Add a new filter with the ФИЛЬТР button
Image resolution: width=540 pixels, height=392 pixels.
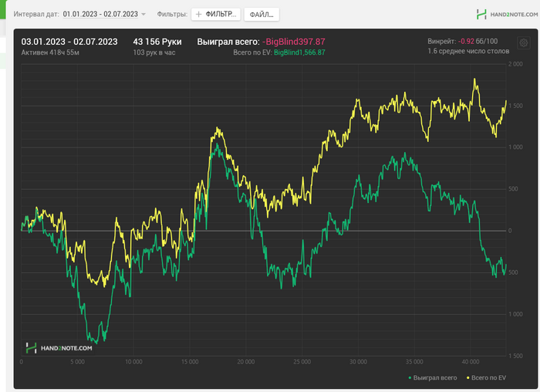[x=216, y=14]
